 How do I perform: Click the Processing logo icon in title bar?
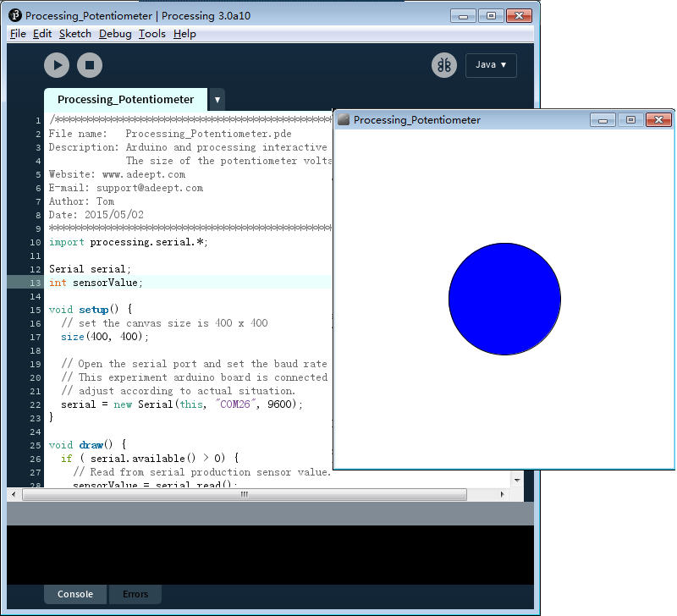tap(15, 15)
